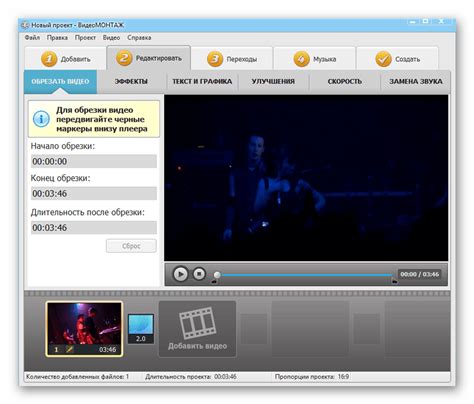Switch to the ТЕКСТ И ГРАФИКА sub-tab
This screenshot has height=404, width=474.
pos(202,81)
